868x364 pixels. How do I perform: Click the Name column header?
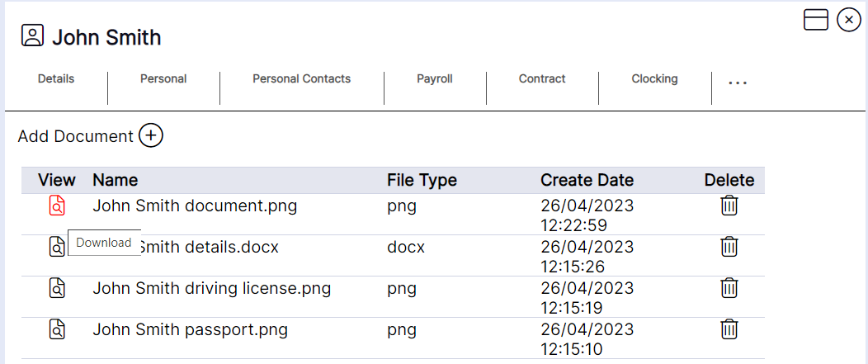[x=115, y=180]
